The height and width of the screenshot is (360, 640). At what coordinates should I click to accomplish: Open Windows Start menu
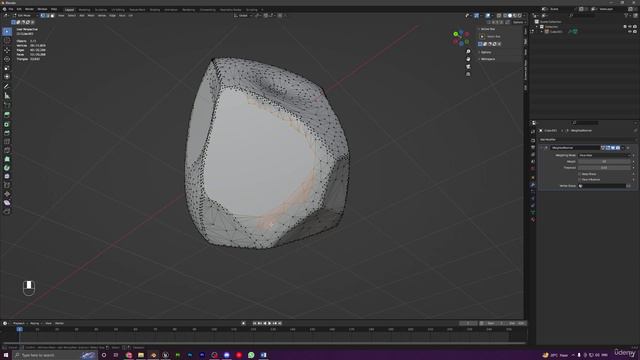pos(6,355)
